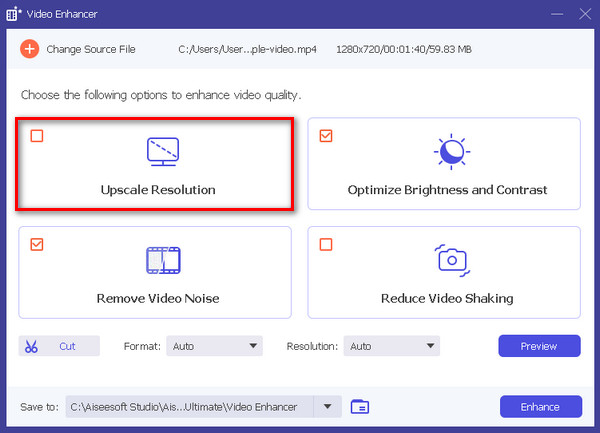The width and height of the screenshot is (600, 433).
Task: Click the Optimize Brightness and Contrast label
Action: click(447, 190)
